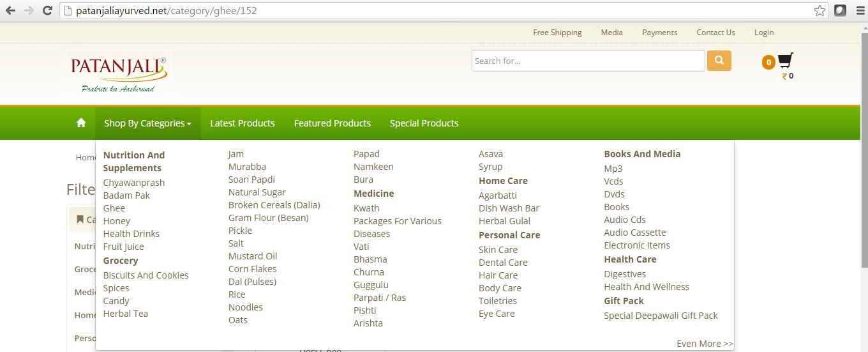Image resolution: width=868 pixels, height=352 pixels.
Task: Open the Featured Products menu item
Action: coord(332,123)
